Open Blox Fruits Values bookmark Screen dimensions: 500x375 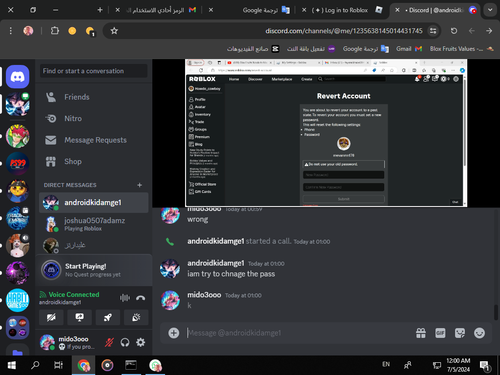[x=462, y=49]
